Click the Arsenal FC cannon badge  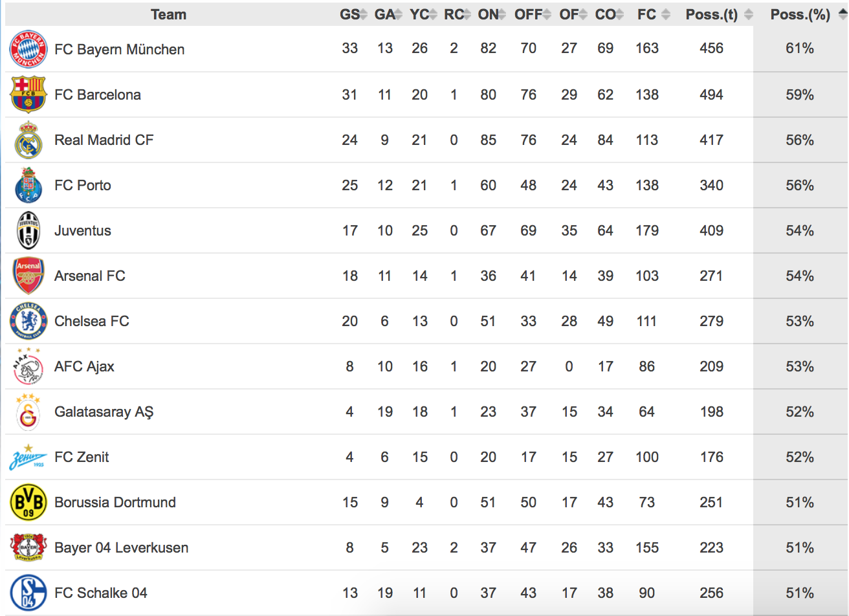(28, 276)
